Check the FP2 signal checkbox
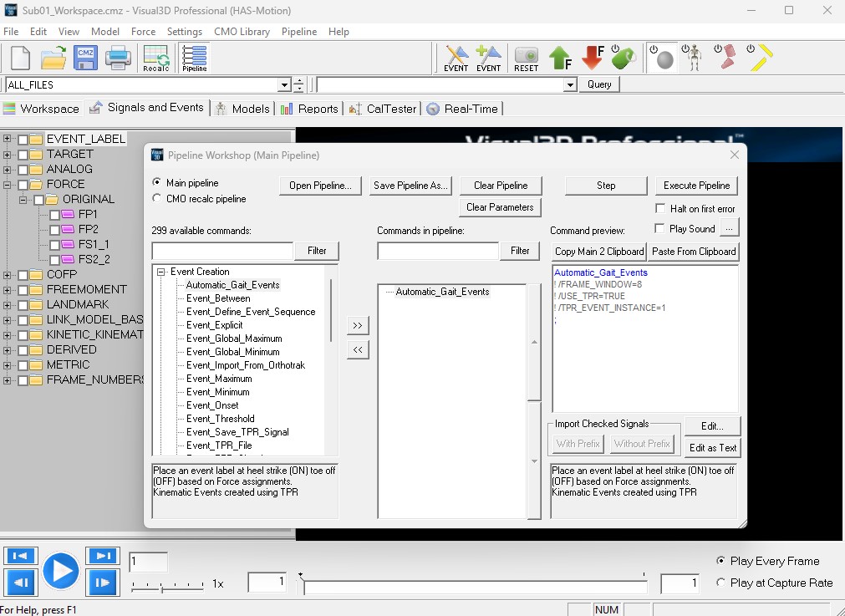The height and width of the screenshot is (616, 845). pyautogui.click(x=54, y=230)
